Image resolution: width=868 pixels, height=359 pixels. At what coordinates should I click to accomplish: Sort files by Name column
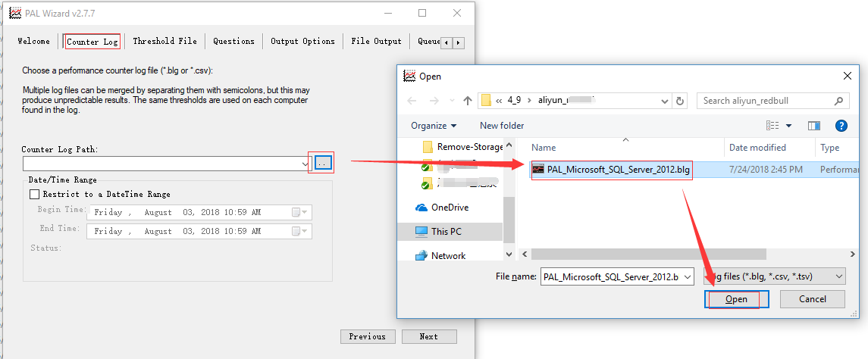(544, 148)
